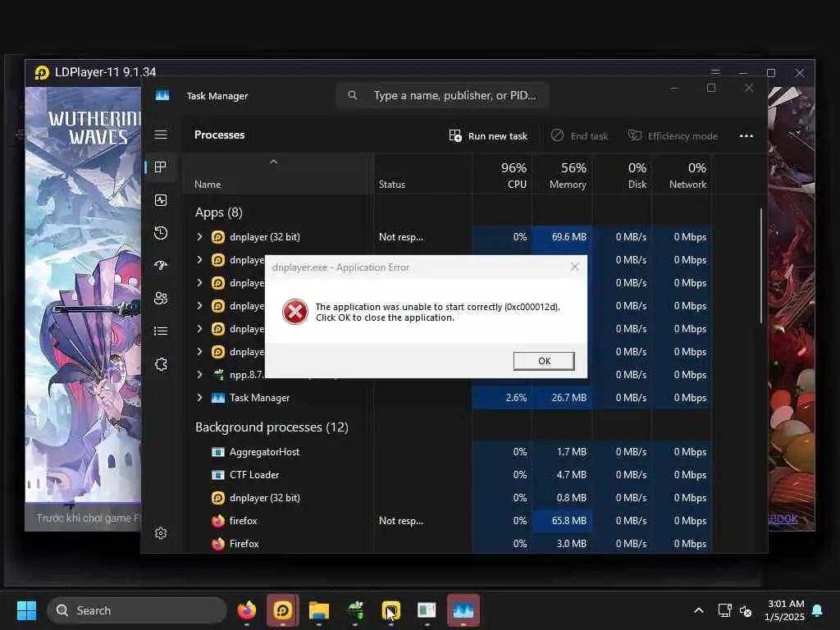Click Task Manager title bar icon
840x630 pixels.
click(x=162, y=95)
